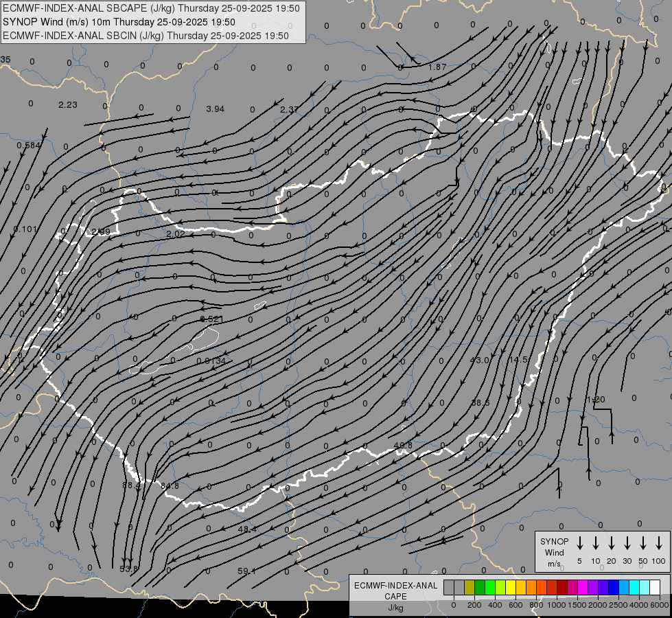This screenshot has width=672, height=618.
Task: Click the white CAPE swatch near 6000
Action: [655, 587]
